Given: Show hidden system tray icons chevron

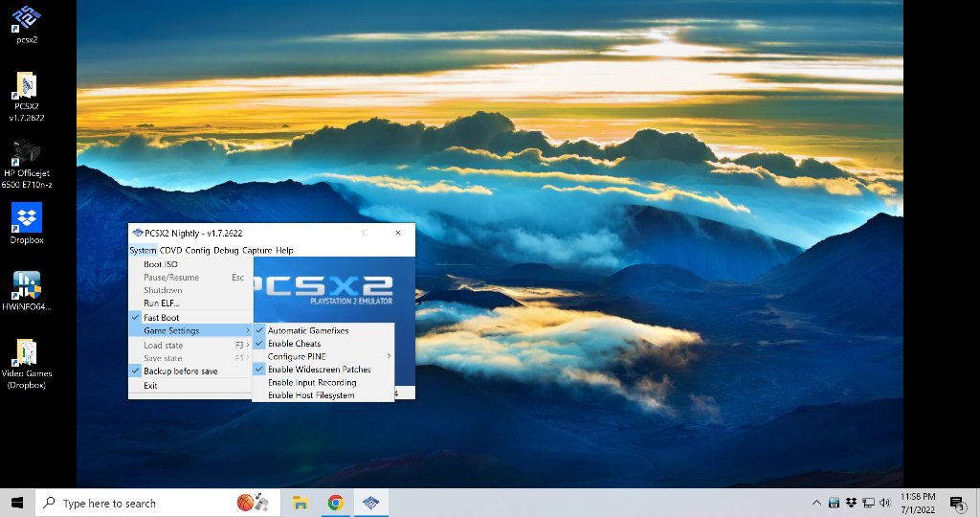Looking at the screenshot, I should pyautogui.click(x=816, y=503).
